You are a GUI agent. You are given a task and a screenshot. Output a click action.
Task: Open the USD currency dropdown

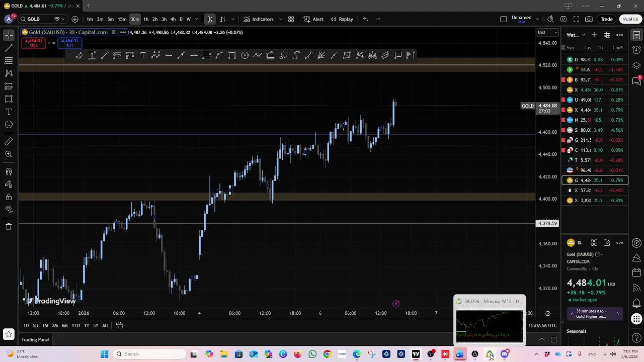pyautogui.click(x=548, y=33)
